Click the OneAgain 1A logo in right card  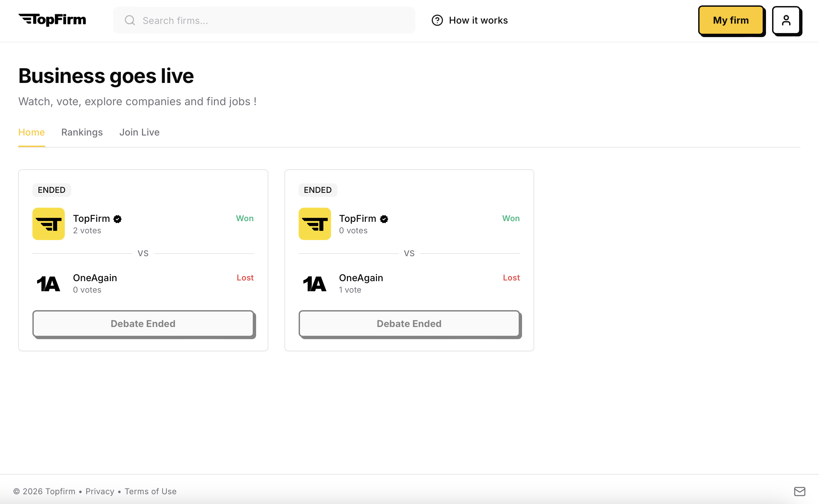point(315,283)
